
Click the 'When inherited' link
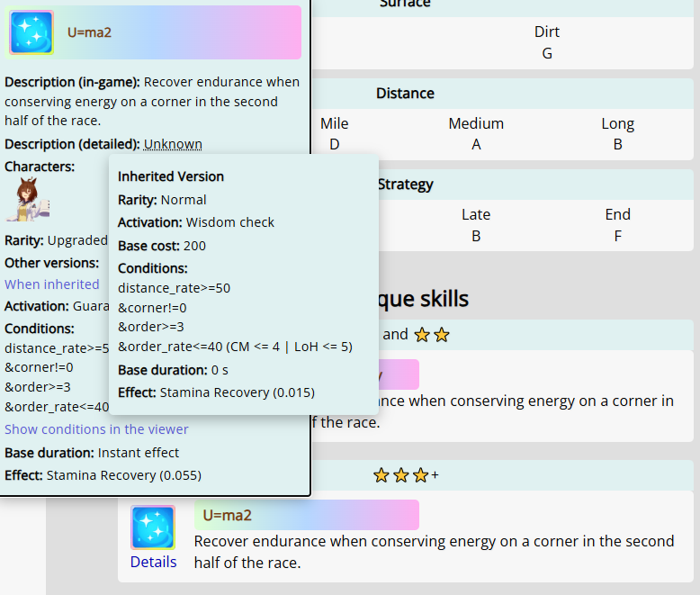(52, 284)
